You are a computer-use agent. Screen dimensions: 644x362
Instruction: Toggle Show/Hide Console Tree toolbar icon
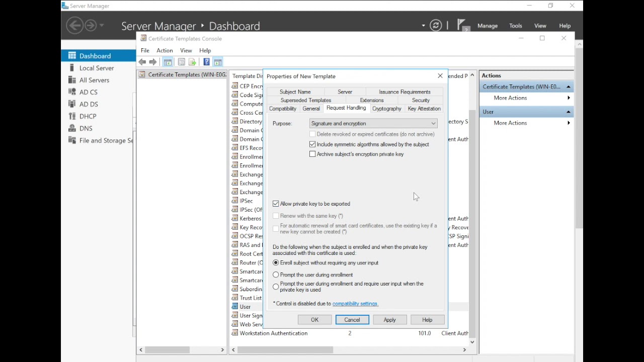168,62
